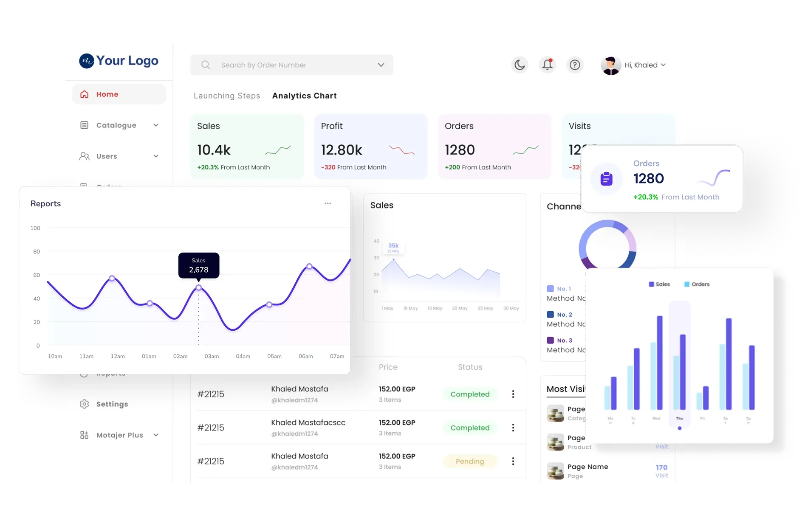Image resolution: width=805 pixels, height=532 pixels.
Task: Open the Reports card three-dots menu
Action: pyautogui.click(x=328, y=203)
